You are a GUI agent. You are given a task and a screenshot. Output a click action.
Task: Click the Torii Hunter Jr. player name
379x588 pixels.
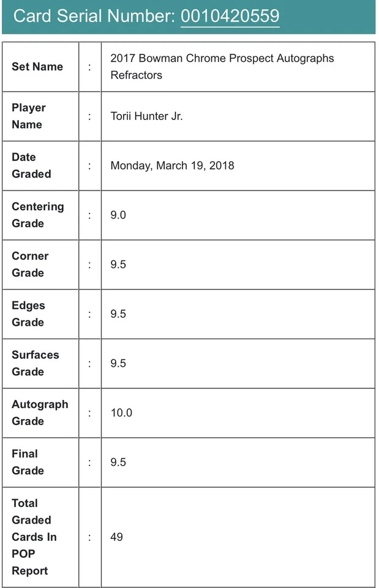(146, 116)
